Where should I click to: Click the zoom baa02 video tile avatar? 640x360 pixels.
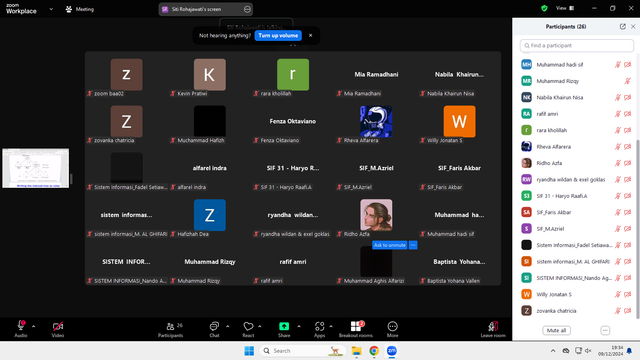[x=127, y=74]
